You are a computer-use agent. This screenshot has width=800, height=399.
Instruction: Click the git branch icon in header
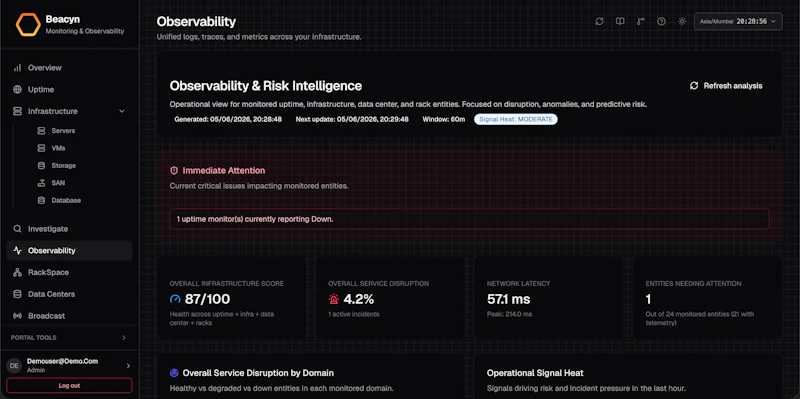click(641, 21)
